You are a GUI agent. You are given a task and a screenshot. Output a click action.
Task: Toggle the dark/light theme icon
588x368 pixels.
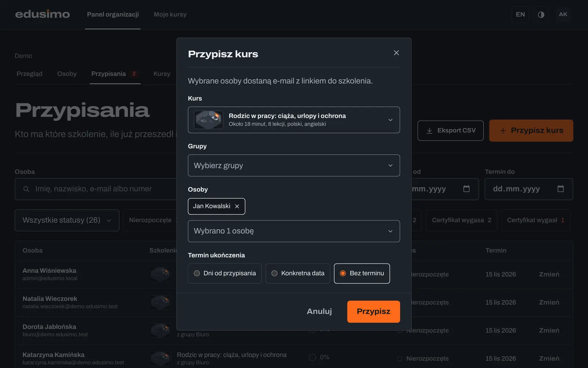pos(541,14)
